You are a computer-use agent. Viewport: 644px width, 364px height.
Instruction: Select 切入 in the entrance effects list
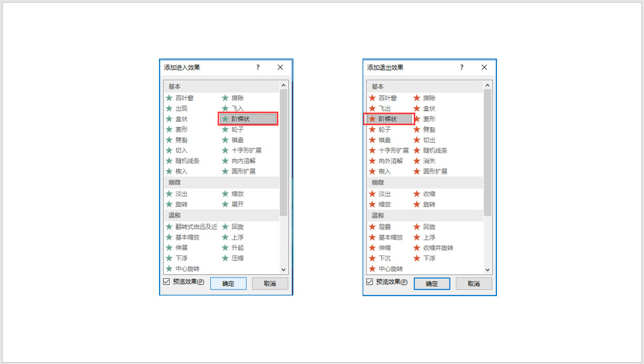tap(182, 150)
